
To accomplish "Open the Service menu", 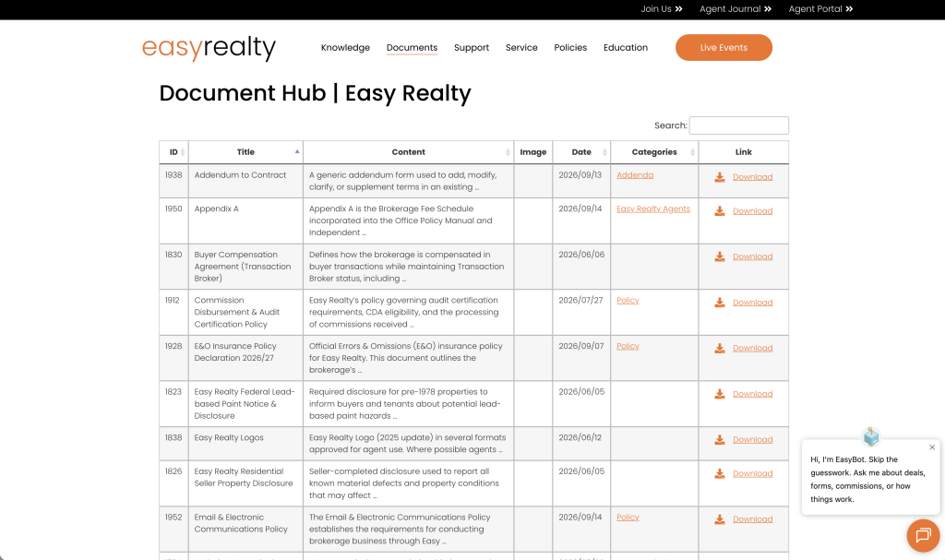I will click(x=521, y=48).
